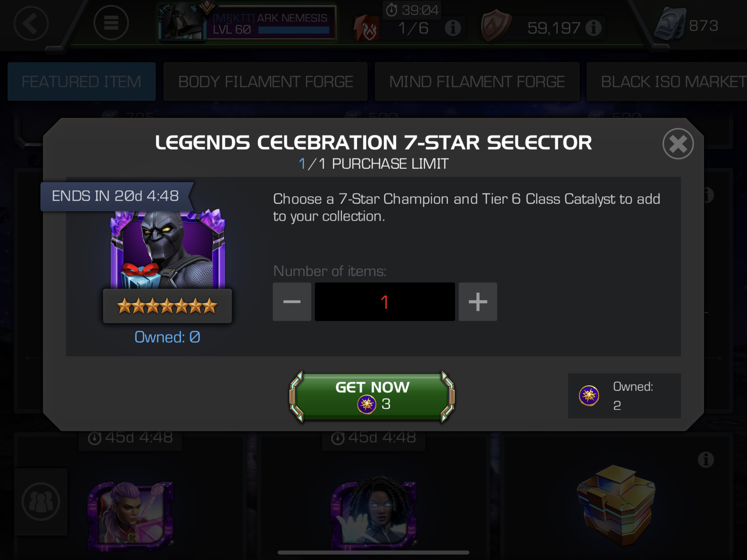This screenshot has height=560, width=747.
Task: Tap the alliance friends icon
Action: tap(40, 502)
